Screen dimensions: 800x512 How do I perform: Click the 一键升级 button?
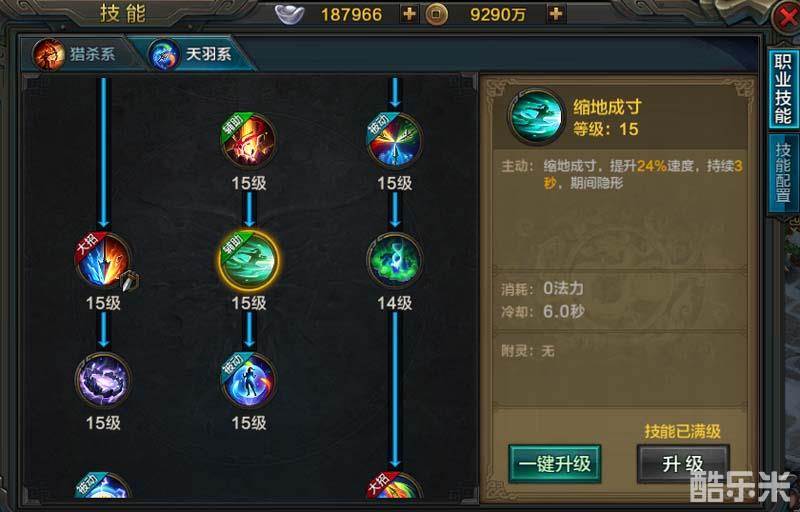[555, 464]
